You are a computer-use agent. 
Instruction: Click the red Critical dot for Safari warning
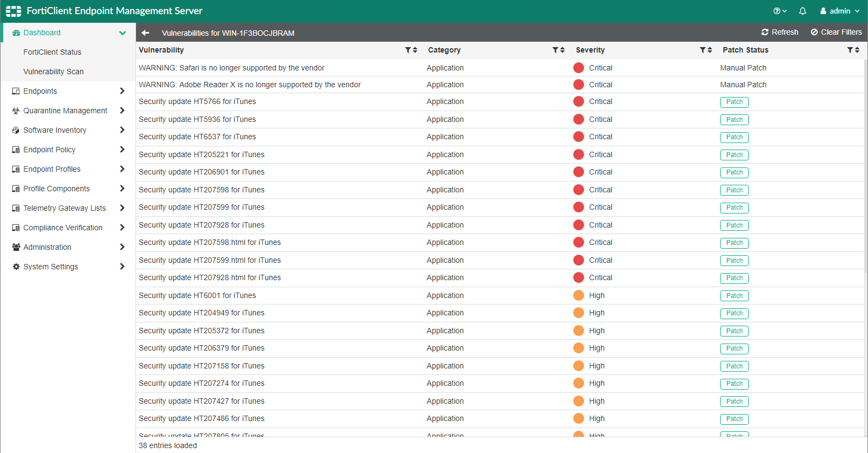579,68
